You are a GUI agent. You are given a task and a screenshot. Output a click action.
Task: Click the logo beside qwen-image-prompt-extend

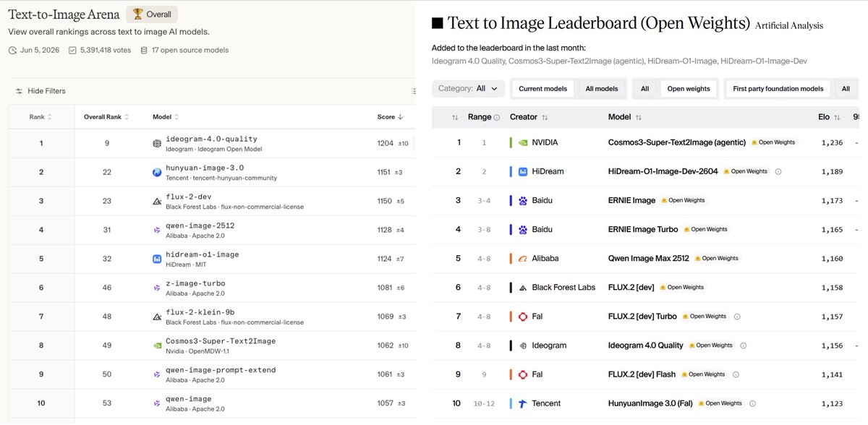157,375
